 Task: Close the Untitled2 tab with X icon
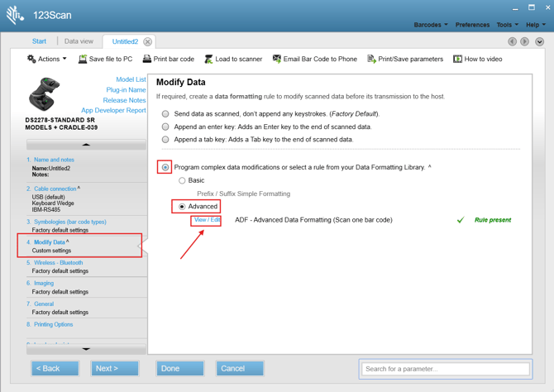click(147, 41)
